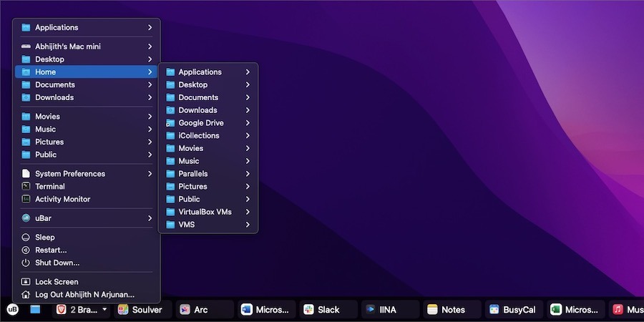The height and width of the screenshot is (322, 644).
Task: Click Mac mini drive icon in menu
Action: point(26,47)
